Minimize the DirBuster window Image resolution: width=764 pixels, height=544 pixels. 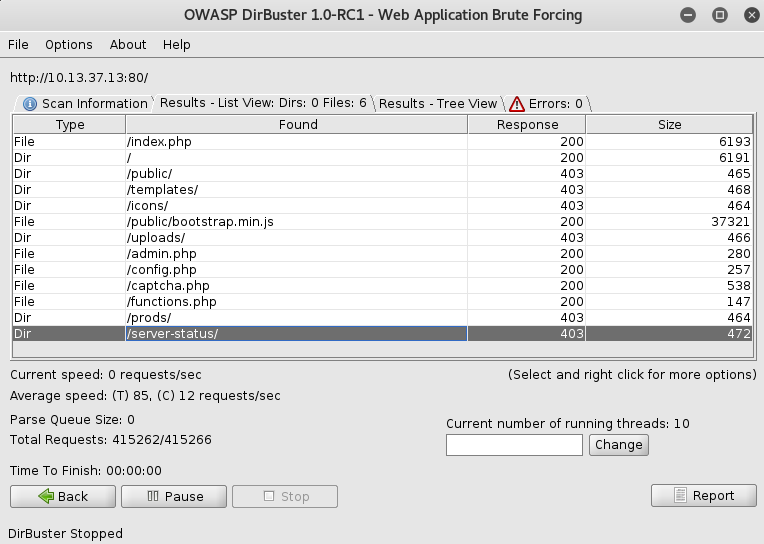(688, 15)
